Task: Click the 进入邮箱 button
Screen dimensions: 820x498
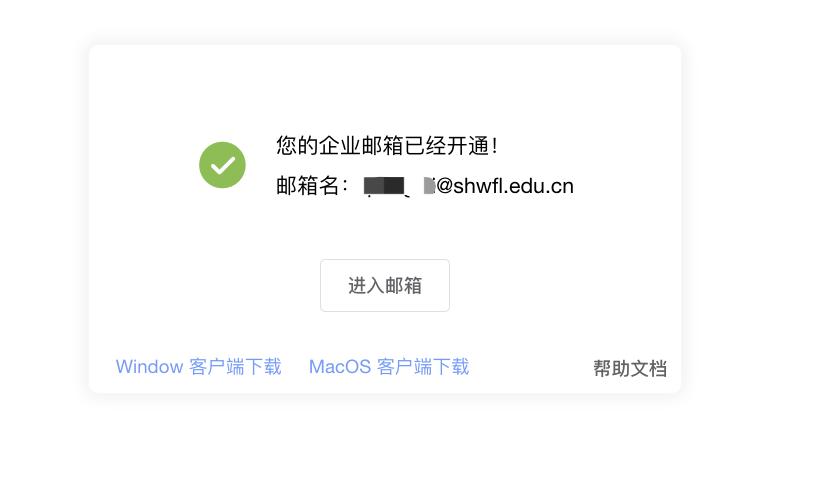Action: [x=385, y=286]
